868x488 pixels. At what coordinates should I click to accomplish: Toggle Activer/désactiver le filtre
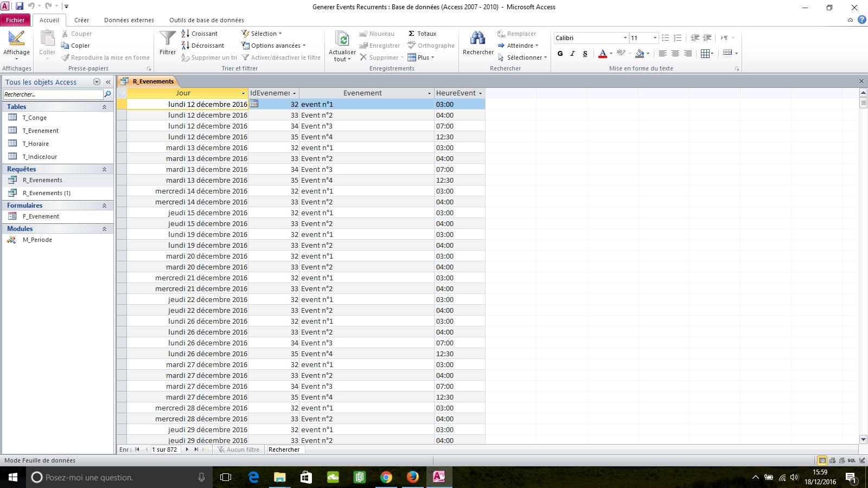coord(281,57)
